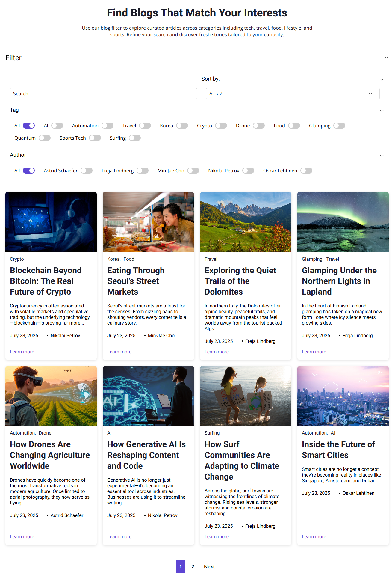
Task: Filter by author Freja Lindberg
Action: pos(143,171)
